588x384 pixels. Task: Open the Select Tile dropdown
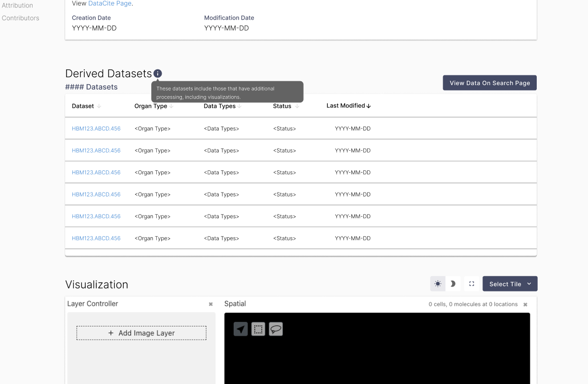coord(510,284)
